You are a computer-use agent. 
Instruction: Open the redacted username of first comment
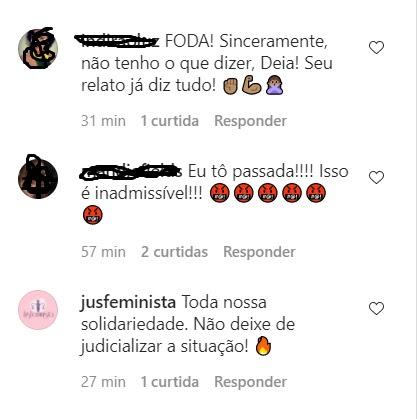click(117, 41)
